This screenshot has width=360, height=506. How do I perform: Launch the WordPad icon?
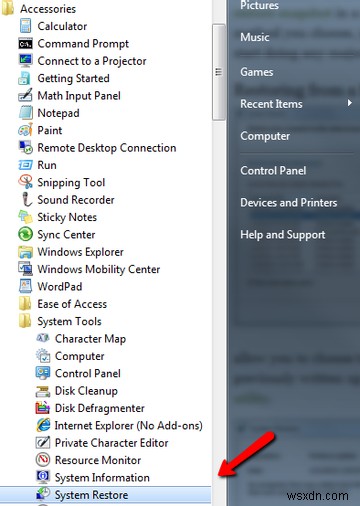(25, 286)
